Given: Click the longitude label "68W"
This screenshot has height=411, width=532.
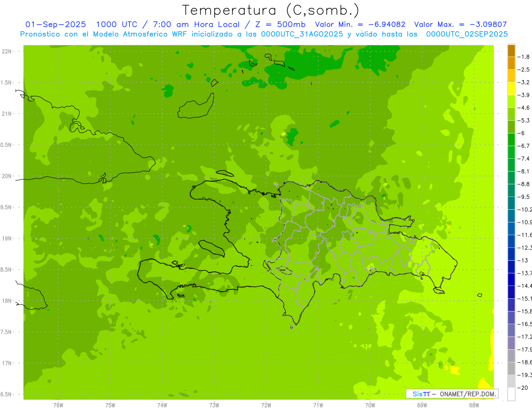Looking at the screenshot, I should coord(474,405).
